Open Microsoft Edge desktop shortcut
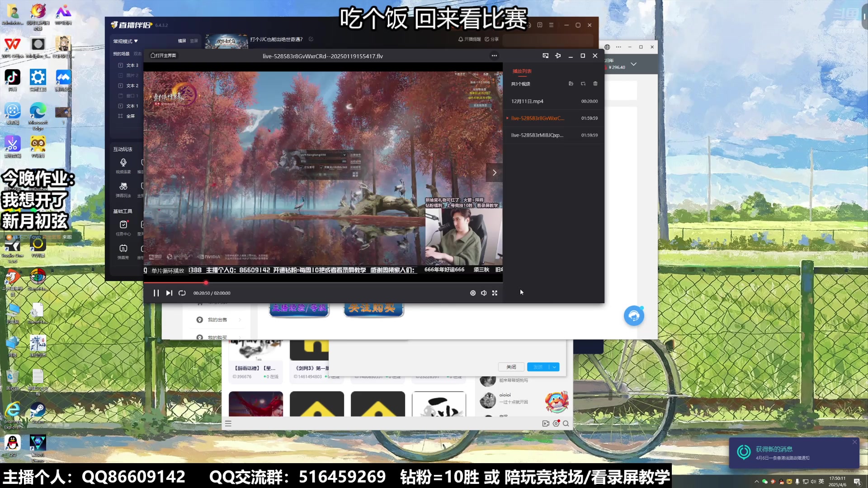Screen dimensions: 868x488 pos(38,116)
